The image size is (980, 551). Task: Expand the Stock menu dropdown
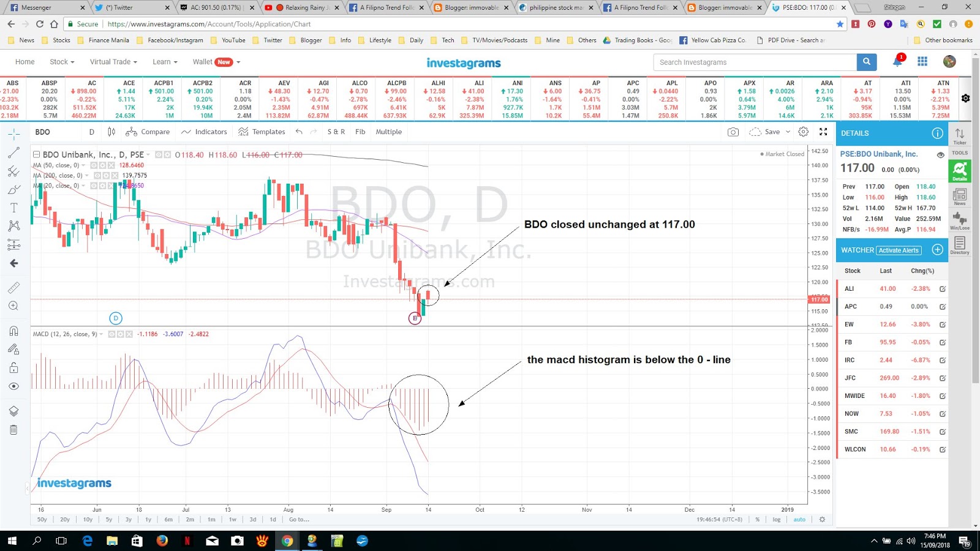62,62
